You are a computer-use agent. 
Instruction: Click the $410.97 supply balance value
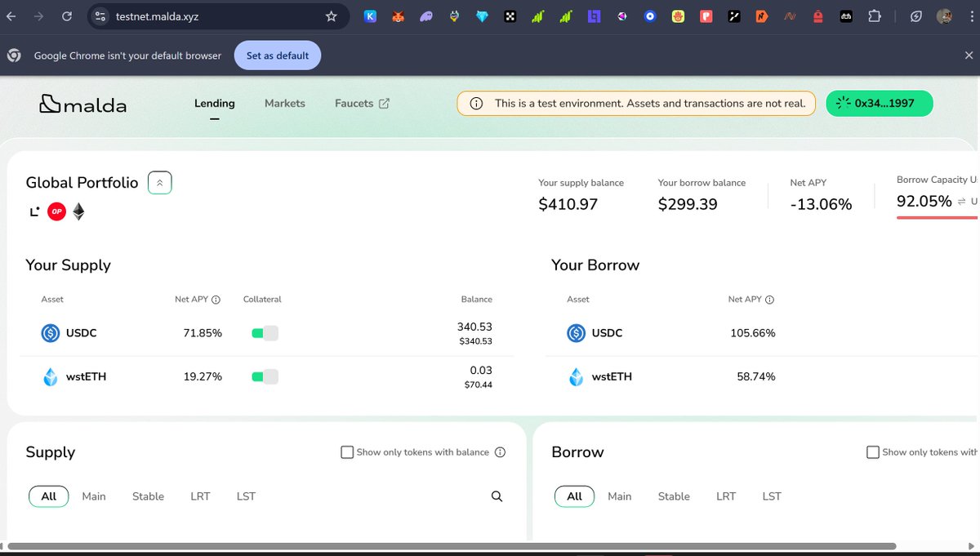coord(568,204)
